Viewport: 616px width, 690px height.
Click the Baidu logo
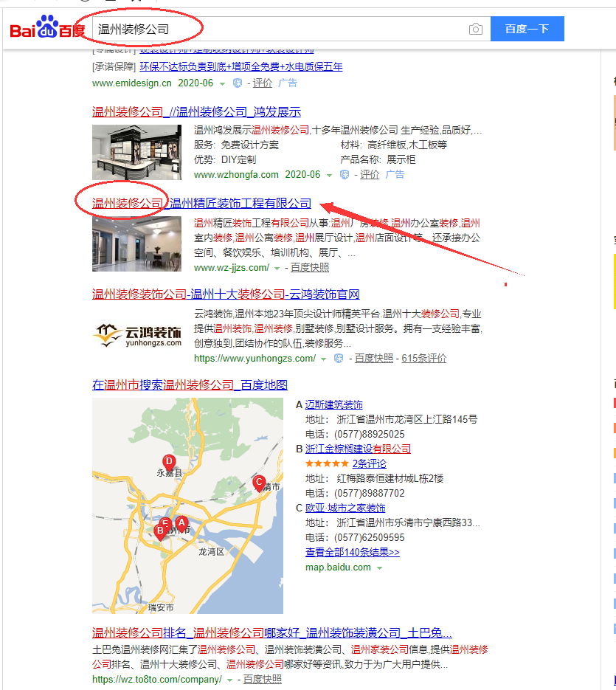[x=47, y=30]
